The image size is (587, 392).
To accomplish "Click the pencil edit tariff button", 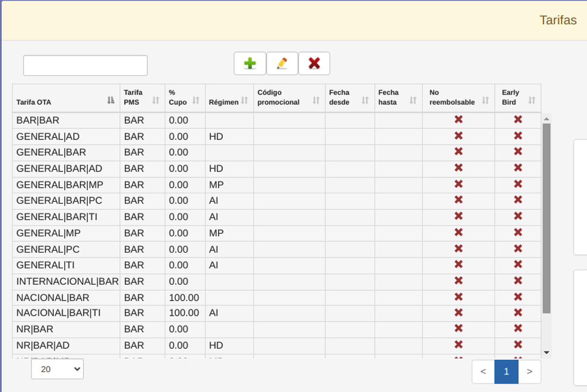I will point(282,63).
